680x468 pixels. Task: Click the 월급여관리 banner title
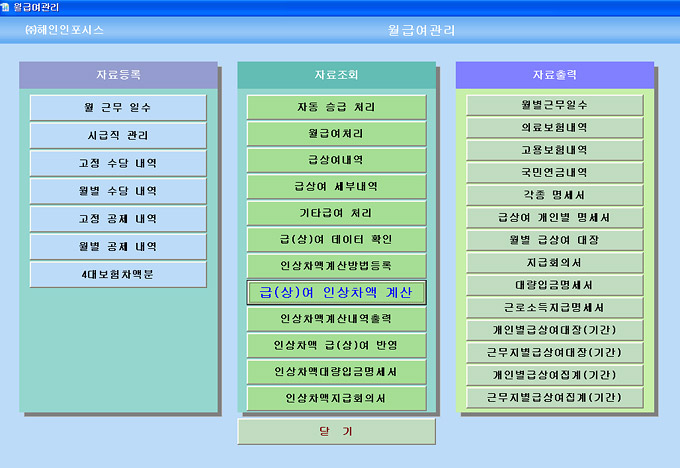click(x=422, y=30)
